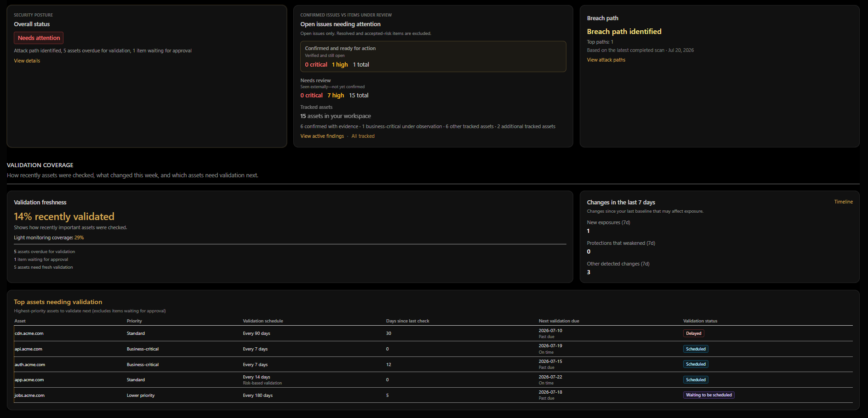Select the app.acme.com asset
Screen dimensions: 868x418
tap(29, 380)
